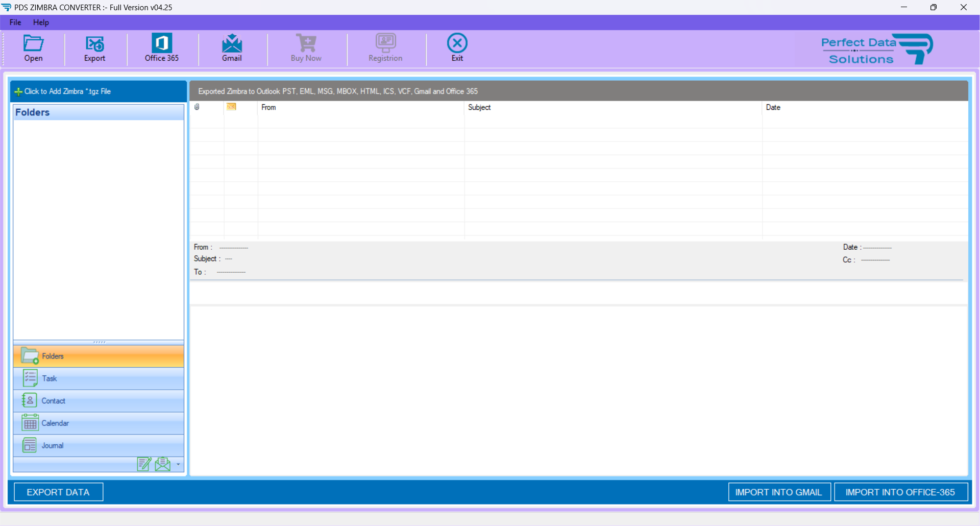This screenshot has height=526, width=980.
Task: Click the navigation pane splitter grip dots
Action: pyautogui.click(x=100, y=342)
